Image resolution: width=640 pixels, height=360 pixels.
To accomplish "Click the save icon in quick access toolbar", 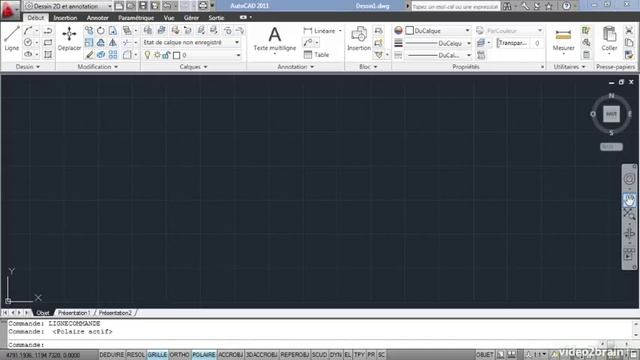I will (x=143, y=6).
